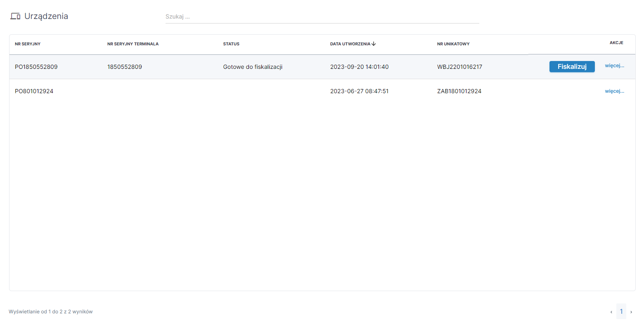Go to the previous page arrow
This screenshot has width=644, height=322.
pyautogui.click(x=611, y=312)
